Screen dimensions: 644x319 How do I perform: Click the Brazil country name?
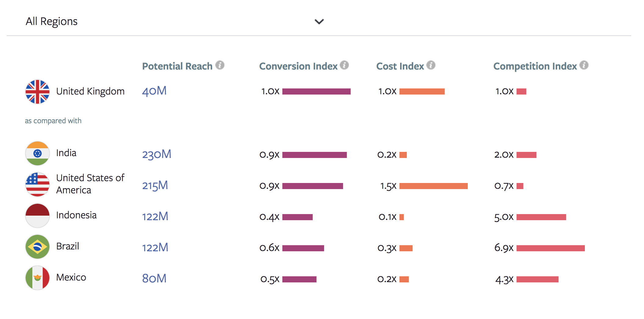point(68,246)
